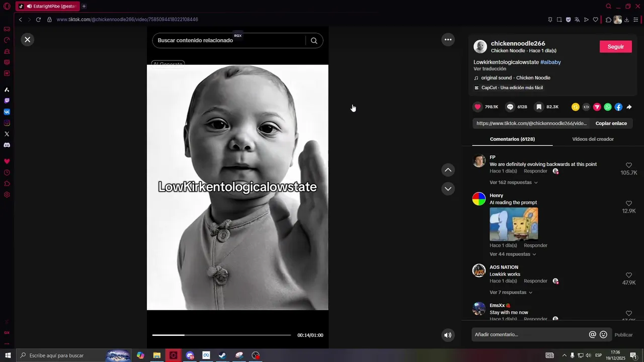
Task: Reply to Henry's comment via Responder
Action: click(535, 245)
